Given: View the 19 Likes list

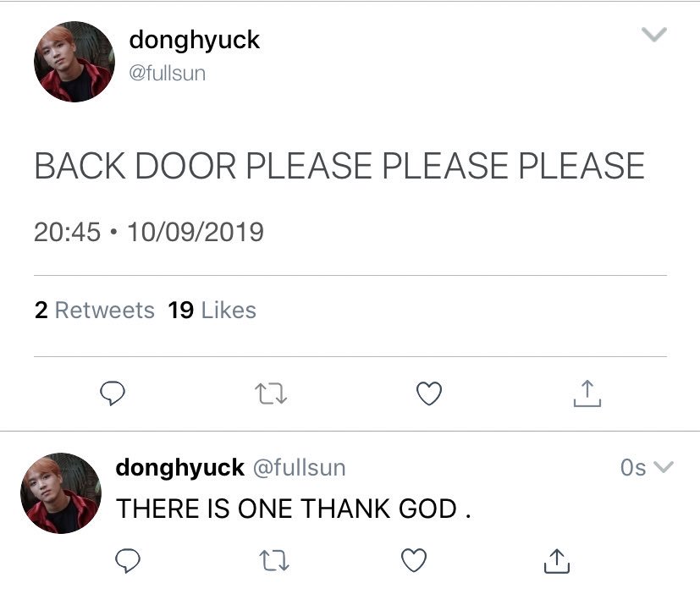Looking at the screenshot, I should (x=212, y=311).
